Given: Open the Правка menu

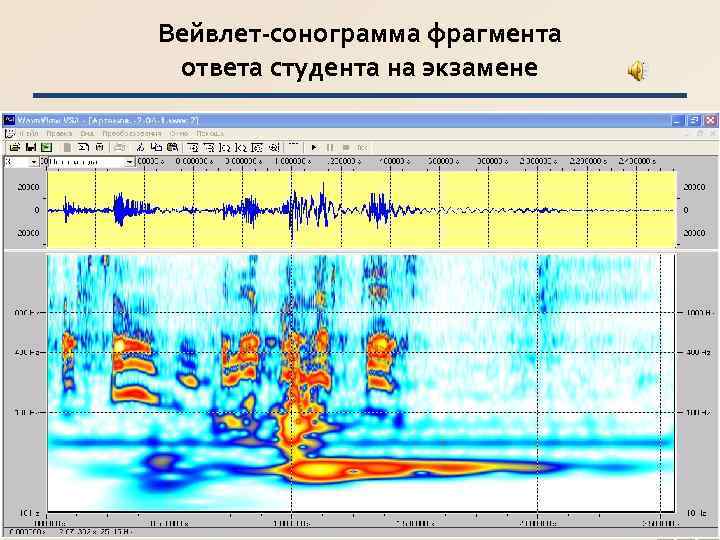Looking at the screenshot, I should (59, 134).
